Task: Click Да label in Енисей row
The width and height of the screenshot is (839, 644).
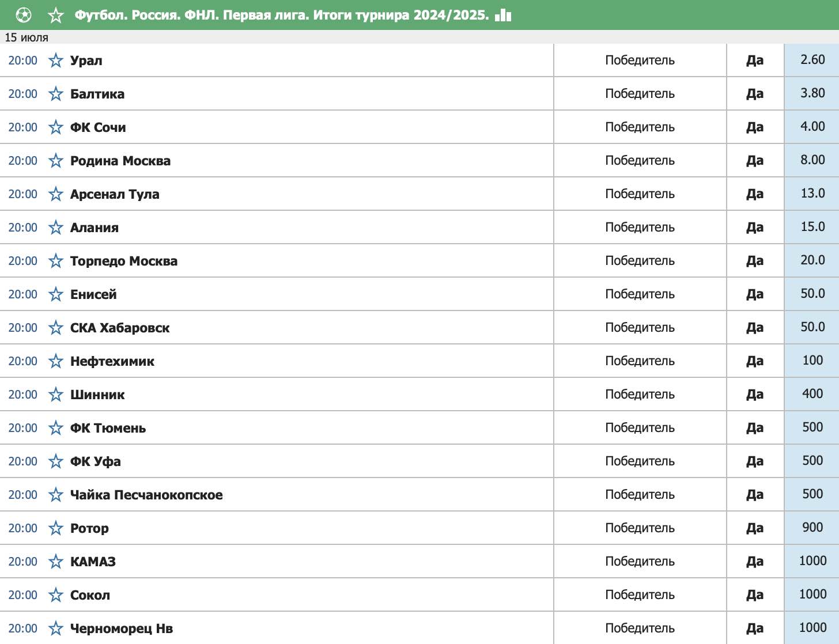Action: click(755, 294)
